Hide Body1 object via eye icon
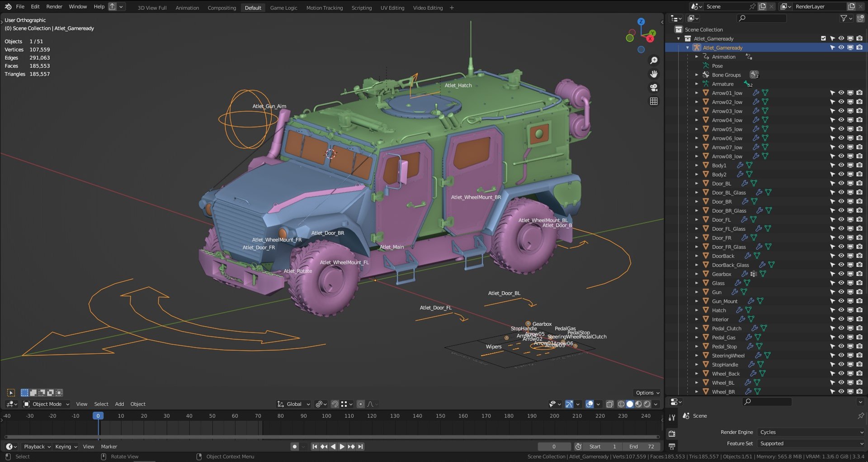 tap(841, 165)
